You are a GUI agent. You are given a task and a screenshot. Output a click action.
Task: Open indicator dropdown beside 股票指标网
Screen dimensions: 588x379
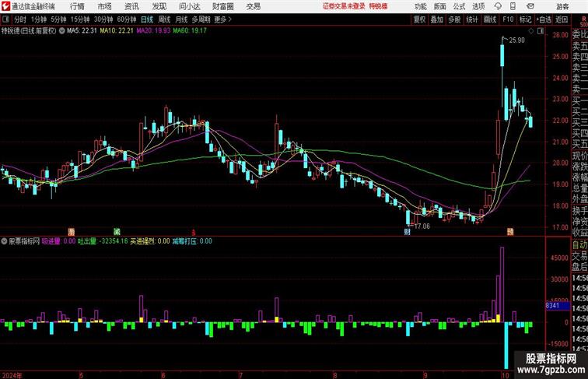point(4,241)
